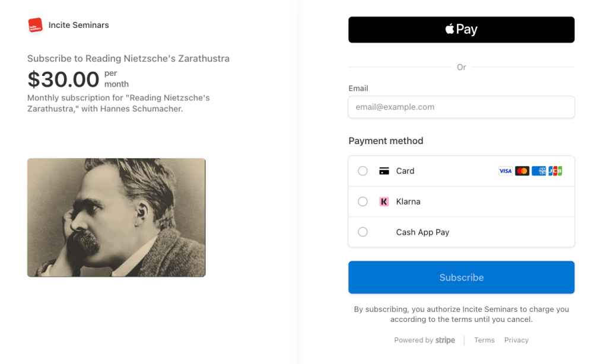
Task: Click the Incite Seminars merchant name
Action: (79, 25)
